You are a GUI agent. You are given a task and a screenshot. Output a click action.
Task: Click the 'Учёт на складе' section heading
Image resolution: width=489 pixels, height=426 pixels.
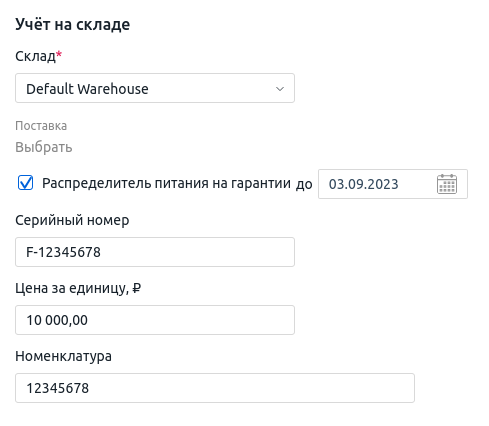pos(73,24)
